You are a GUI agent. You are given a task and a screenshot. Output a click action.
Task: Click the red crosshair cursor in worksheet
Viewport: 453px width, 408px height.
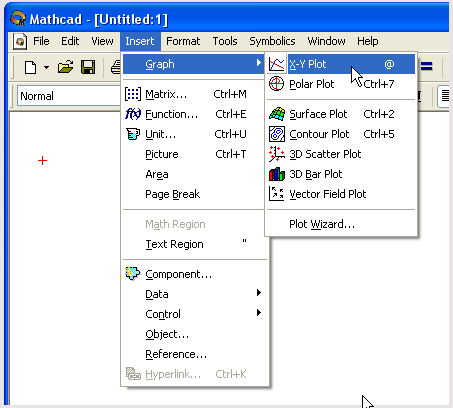click(42, 161)
